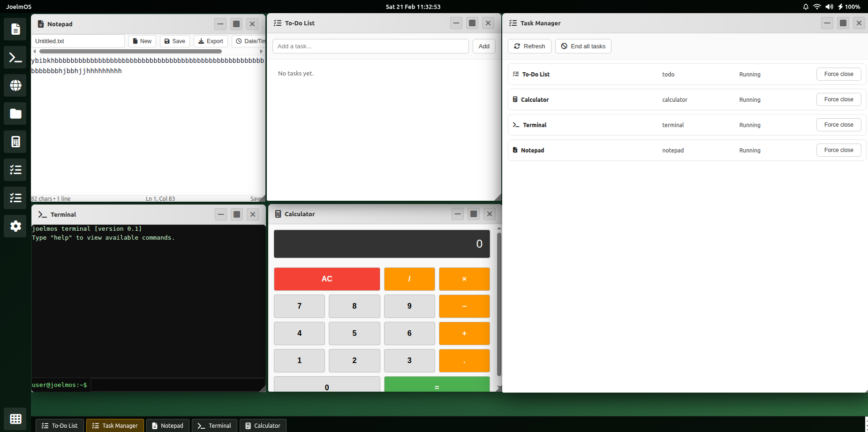Force close the Terminal task
The image size is (868, 432).
(838, 125)
